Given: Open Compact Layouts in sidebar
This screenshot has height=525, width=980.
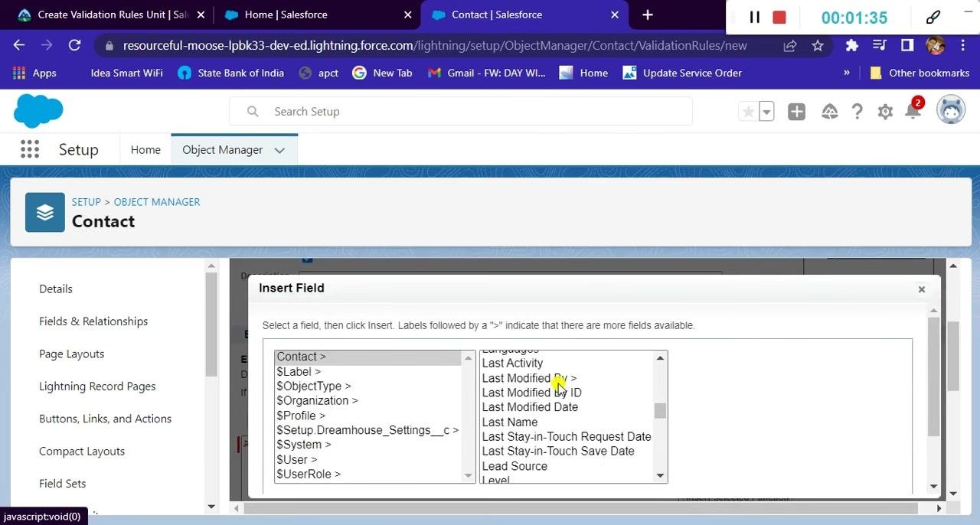Looking at the screenshot, I should [82, 451].
